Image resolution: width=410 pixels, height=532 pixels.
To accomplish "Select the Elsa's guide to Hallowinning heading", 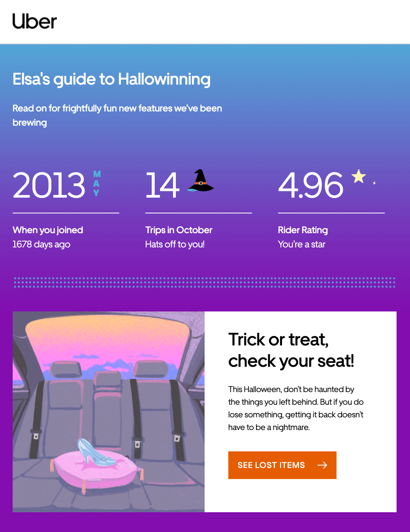I will pos(111,79).
